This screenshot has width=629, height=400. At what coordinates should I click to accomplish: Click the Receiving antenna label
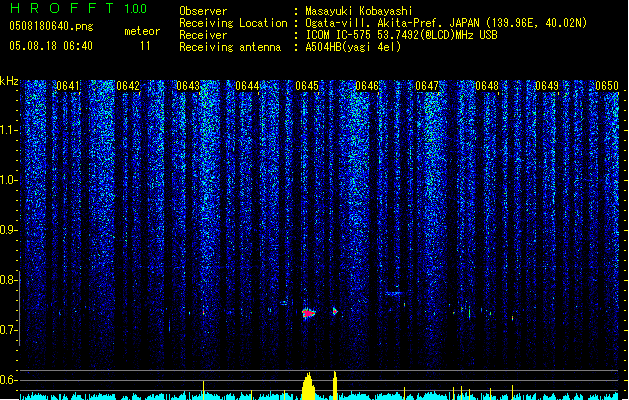click(x=230, y=47)
